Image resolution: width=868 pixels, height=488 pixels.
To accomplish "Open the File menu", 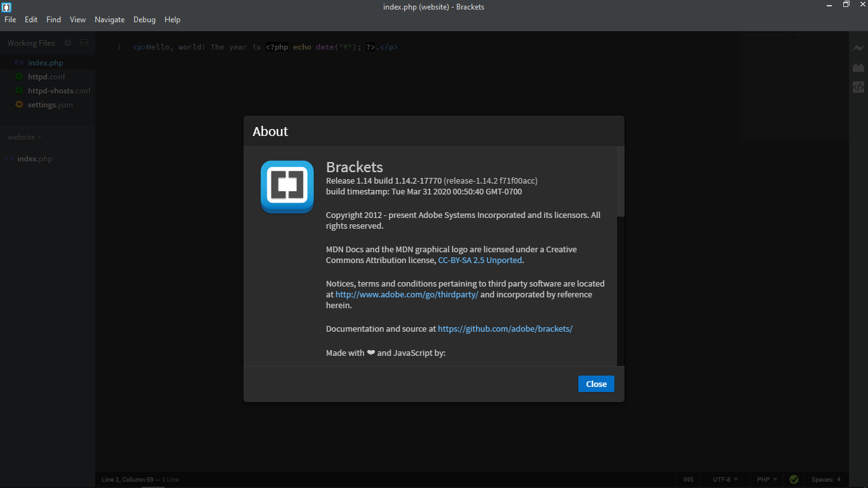I will tap(10, 20).
